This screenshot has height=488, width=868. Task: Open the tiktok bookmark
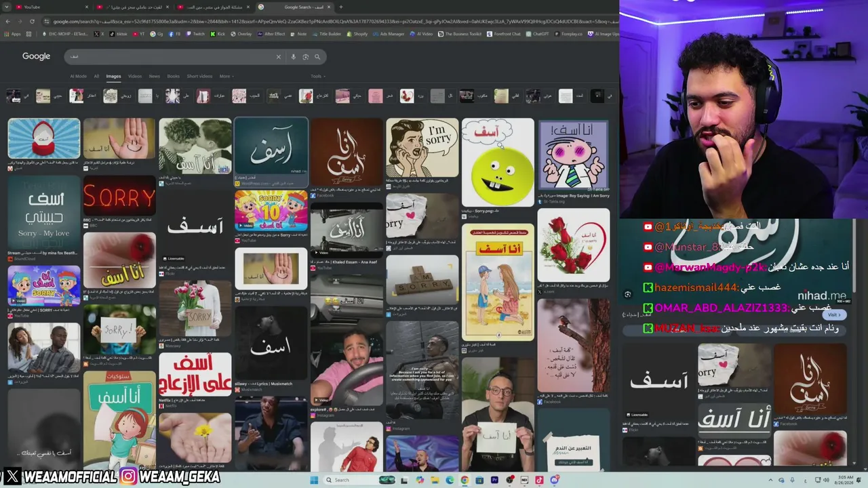point(119,34)
